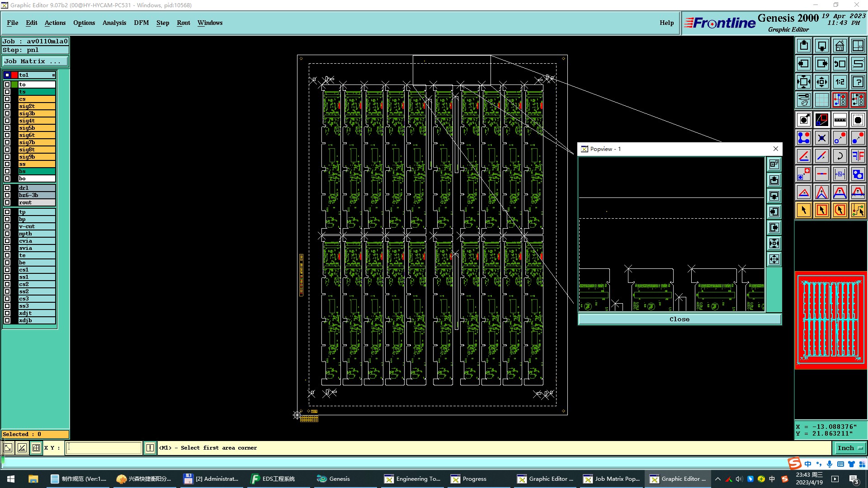Click Close button in Popview window
The width and height of the screenshot is (868, 488).
pyautogui.click(x=679, y=319)
